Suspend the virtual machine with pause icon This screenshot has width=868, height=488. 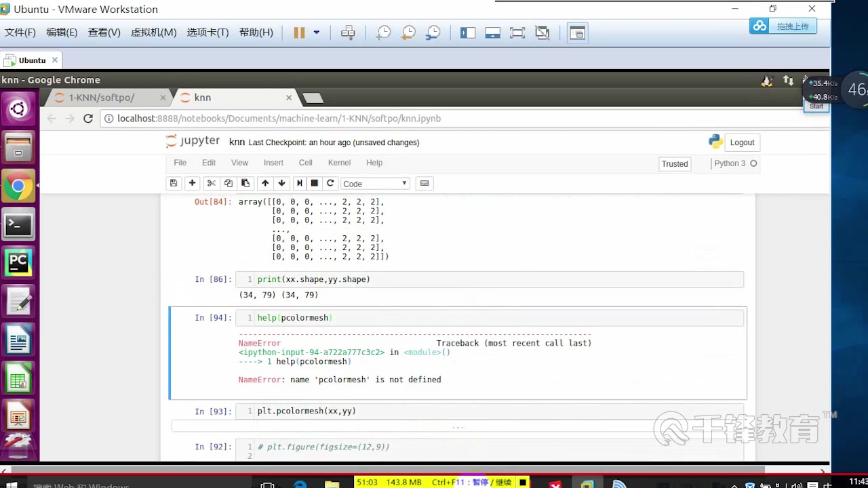(298, 32)
